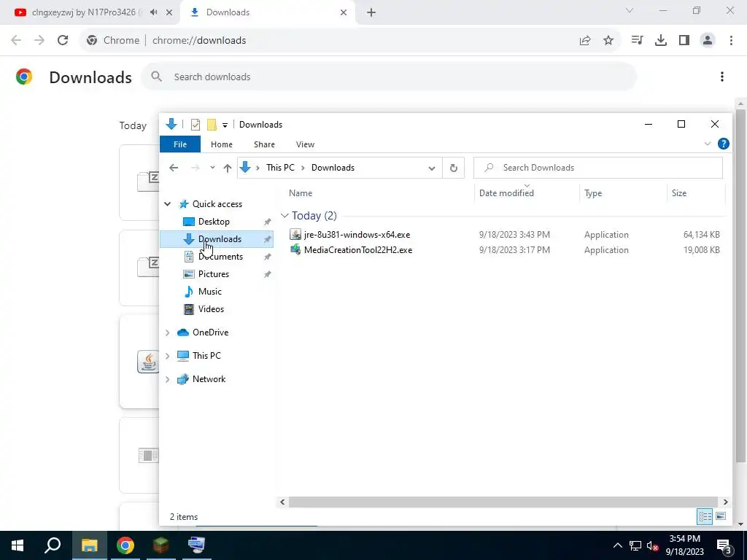The width and height of the screenshot is (747, 560).
Task: Open the Explorer File menu
Action: 180,144
